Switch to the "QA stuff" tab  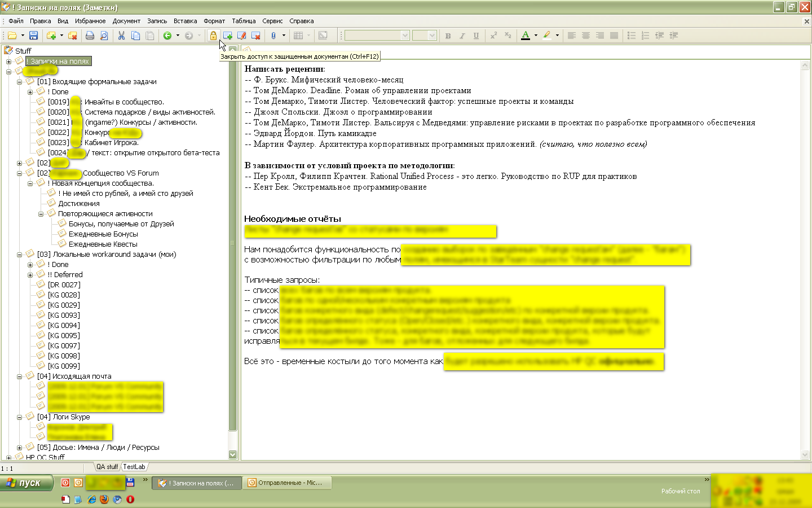pos(107,467)
